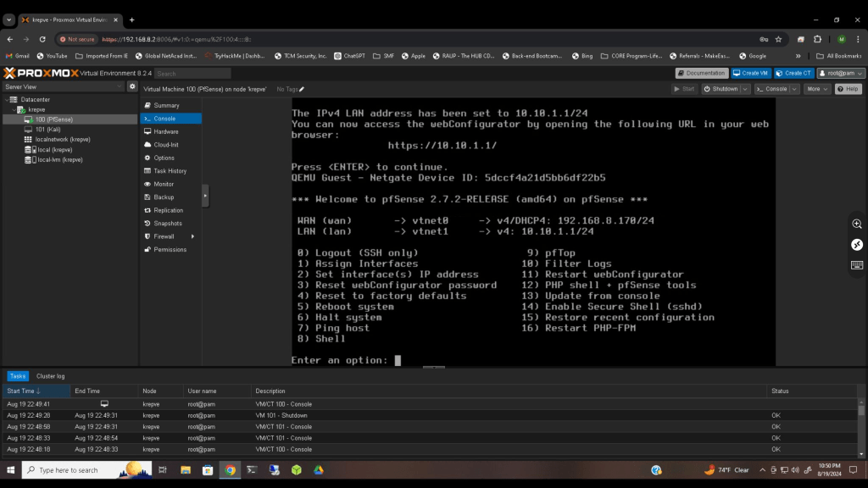Open the Snapshots section
Screen dimensions: 868x488
click(167, 224)
